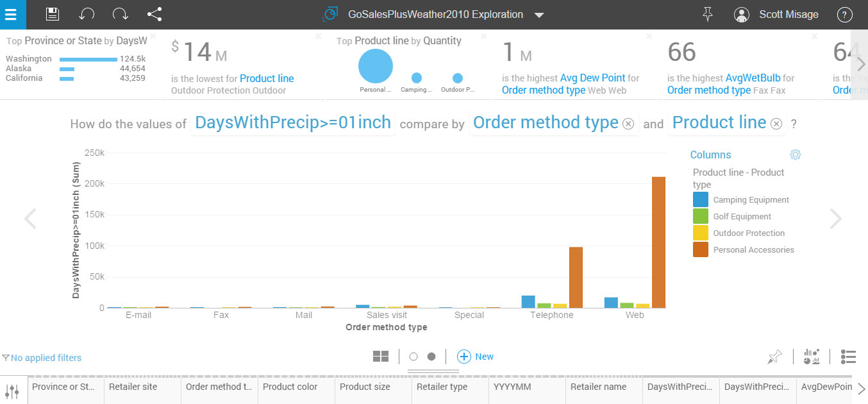Select Golf Equipment green legend swatch
Image resolution: width=868 pixels, height=404 pixels.
coord(701,216)
